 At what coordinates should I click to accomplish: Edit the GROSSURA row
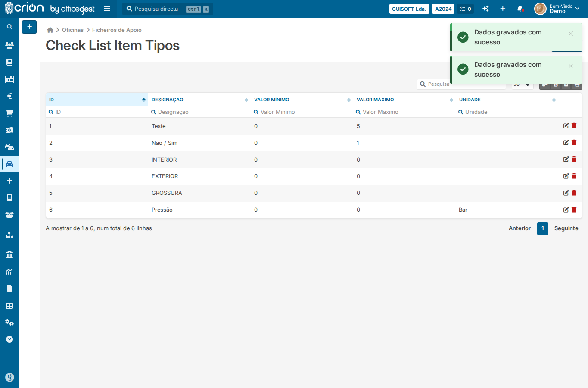pos(566,193)
